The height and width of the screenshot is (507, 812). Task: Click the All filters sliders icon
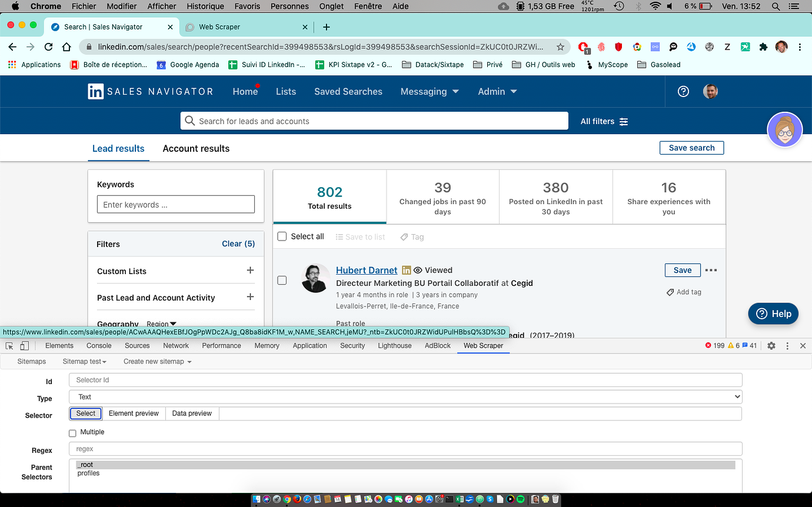(624, 121)
